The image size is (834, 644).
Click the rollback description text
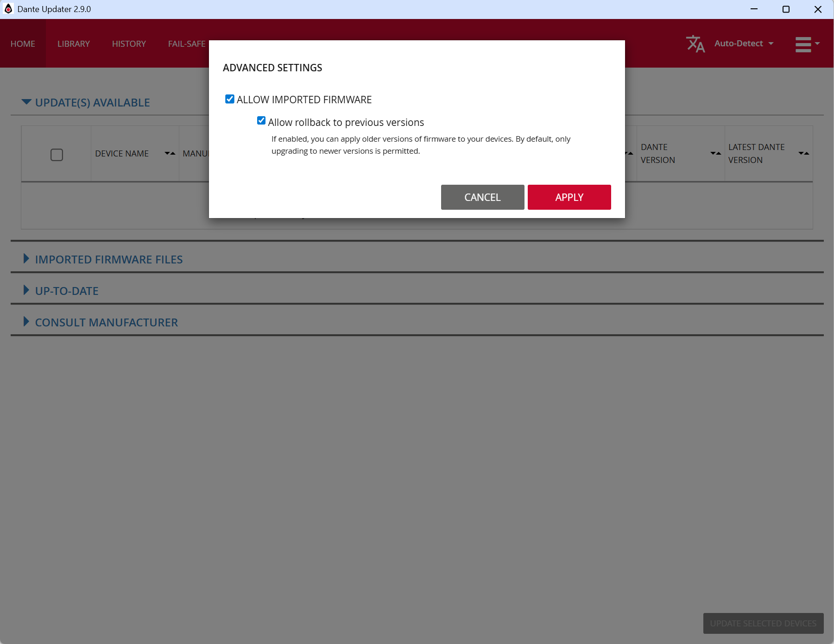coord(421,145)
